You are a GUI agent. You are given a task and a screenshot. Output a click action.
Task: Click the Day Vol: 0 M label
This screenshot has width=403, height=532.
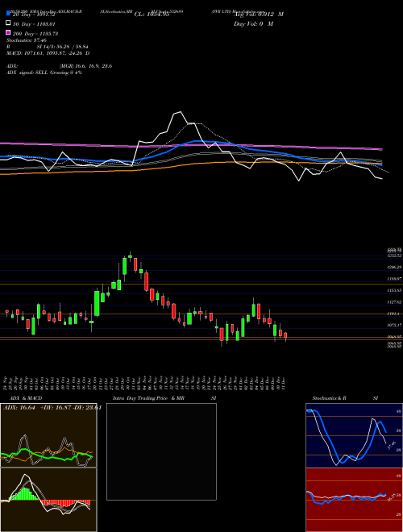[x=253, y=23]
